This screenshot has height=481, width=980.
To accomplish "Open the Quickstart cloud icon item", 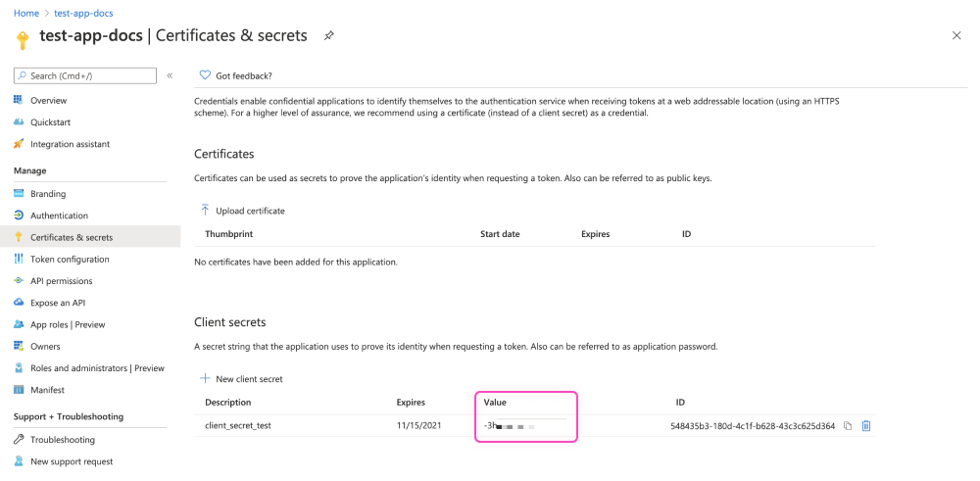I will click(x=50, y=122).
